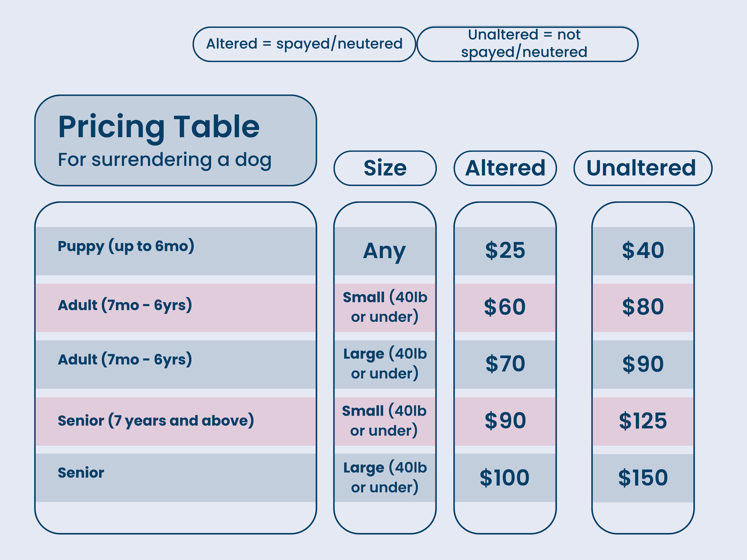747x560 pixels.
Task: Select the Size column header
Action: point(385,168)
